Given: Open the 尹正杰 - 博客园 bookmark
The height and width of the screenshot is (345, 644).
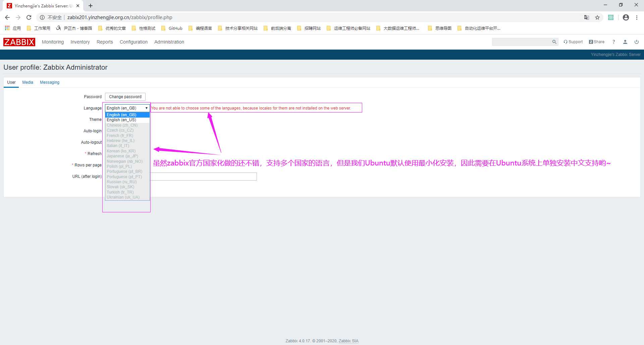Looking at the screenshot, I should 74,28.
